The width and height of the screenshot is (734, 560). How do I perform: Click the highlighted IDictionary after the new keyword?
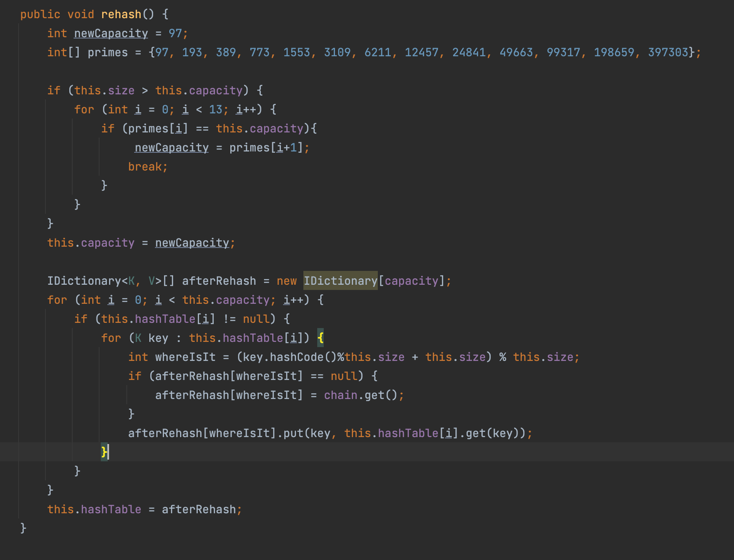(x=340, y=281)
